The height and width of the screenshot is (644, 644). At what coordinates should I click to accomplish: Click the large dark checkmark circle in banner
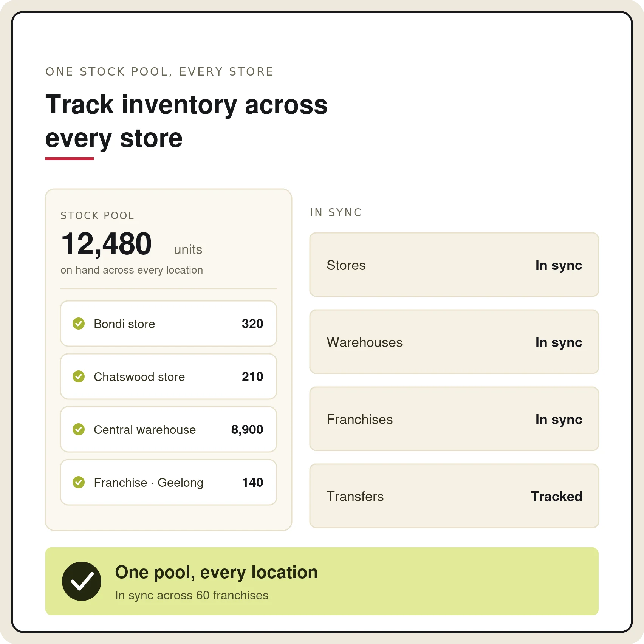(82, 581)
